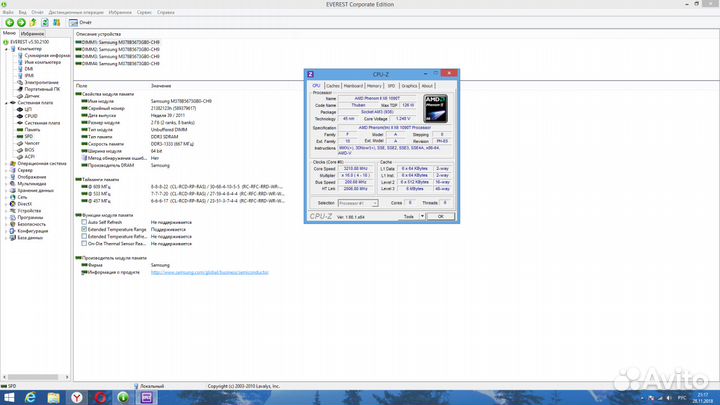Switch to the Меню sidebar tab
The width and height of the screenshot is (720, 405).
coord(9,33)
